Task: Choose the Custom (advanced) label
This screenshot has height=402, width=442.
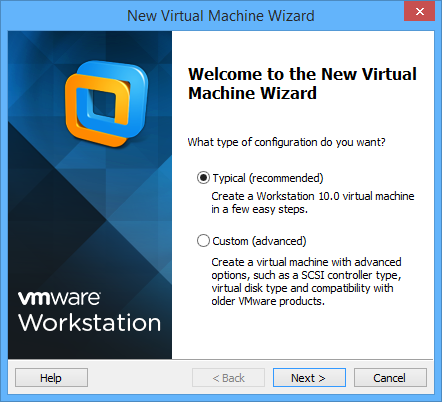Action: point(259,241)
